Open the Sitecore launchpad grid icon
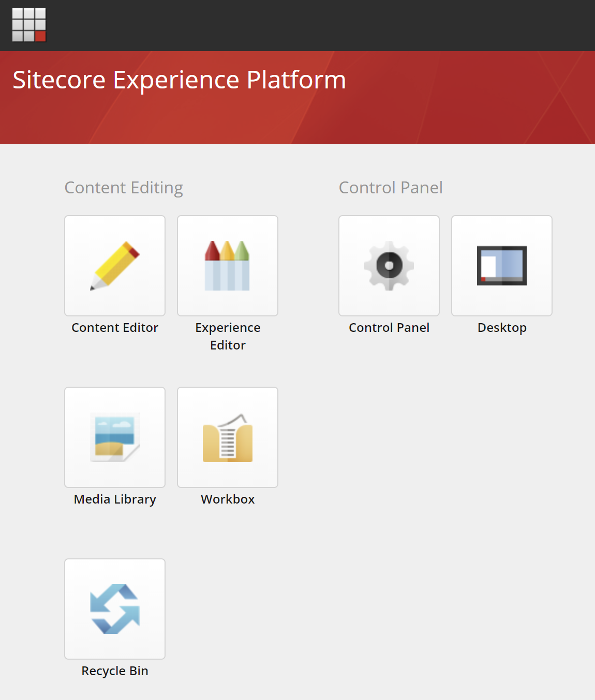Screen dimensions: 595x700 (29, 25)
